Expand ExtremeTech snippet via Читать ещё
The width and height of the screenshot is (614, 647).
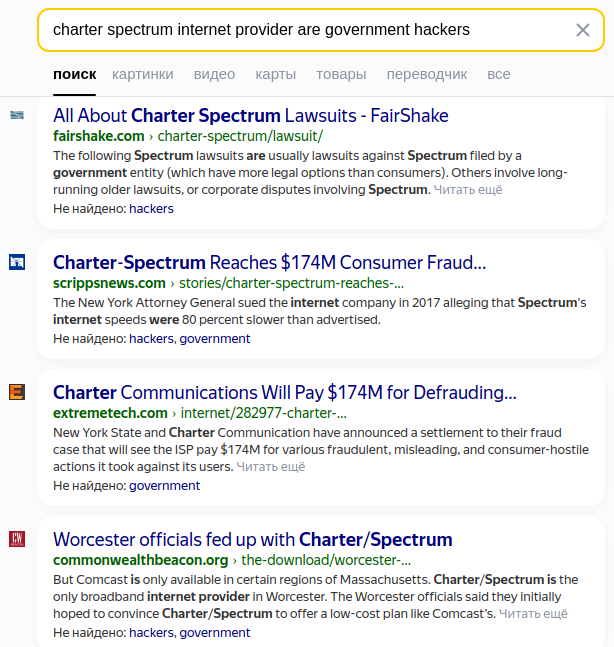tap(271, 466)
